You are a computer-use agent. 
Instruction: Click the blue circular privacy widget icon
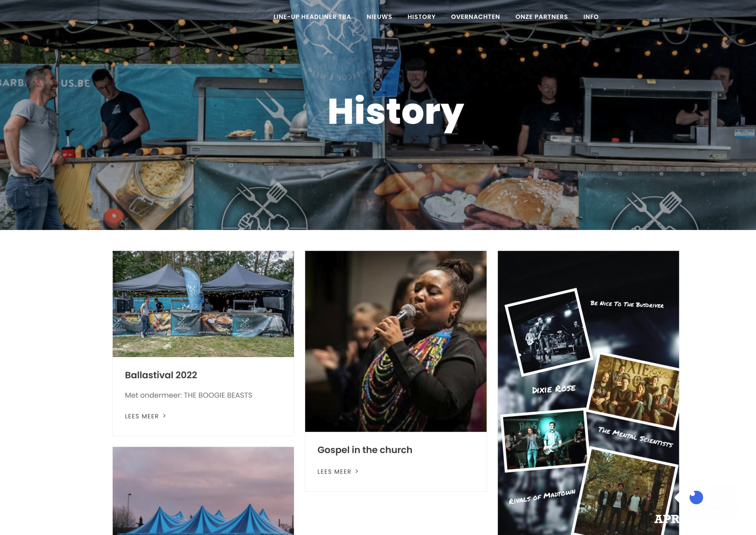(696, 498)
